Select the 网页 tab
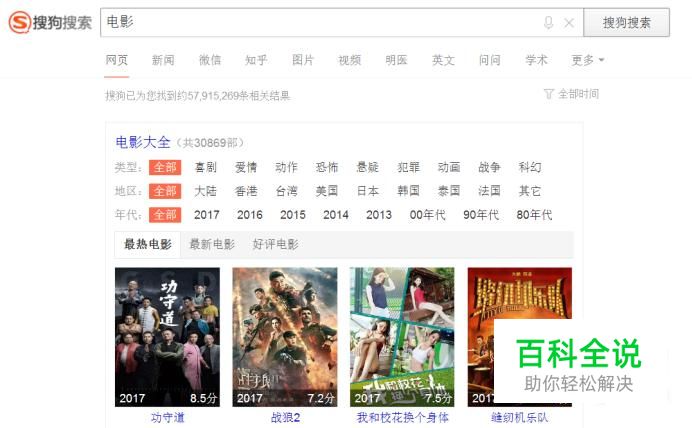The height and width of the screenshot is (428, 692). (x=117, y=60)
